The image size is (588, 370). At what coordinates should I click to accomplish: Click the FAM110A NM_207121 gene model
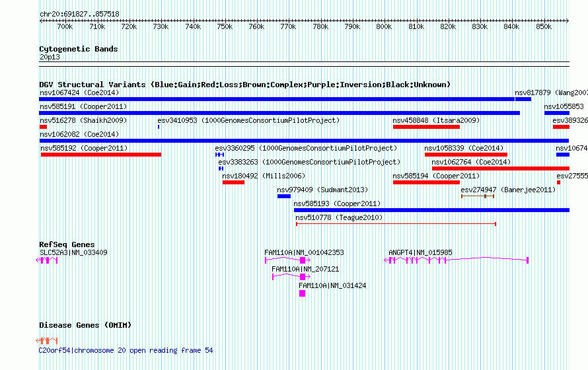tap(291, 277)
